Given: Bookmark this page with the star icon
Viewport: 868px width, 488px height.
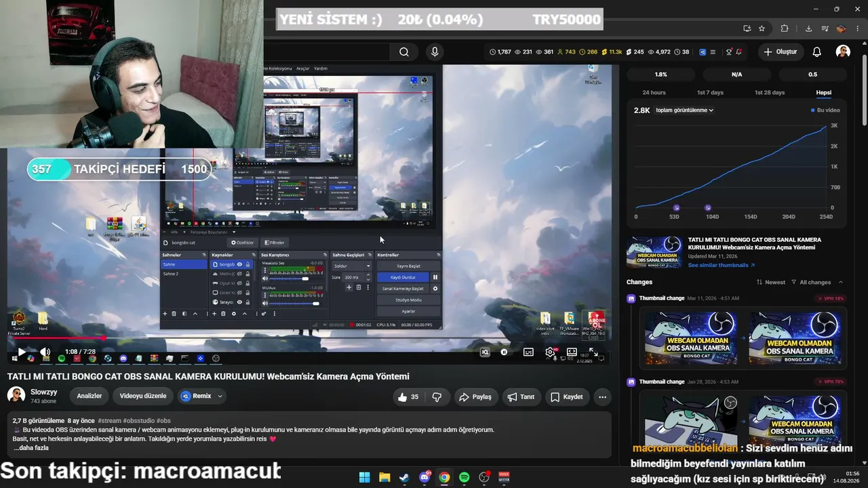Looking at the screenshot, I should pos(762,28).
